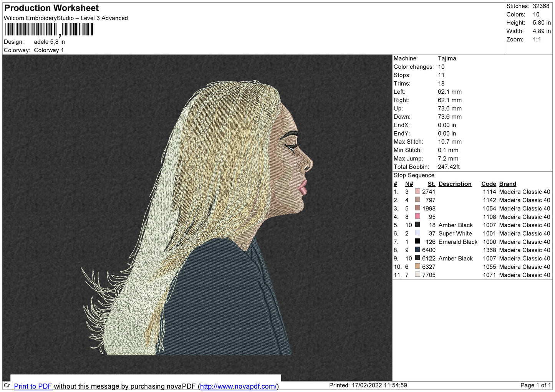The height and width of the screenshot is (392, 555).
Task: Click the Max Stitch value 10.7 mm
Action: (x=450, y=142)
